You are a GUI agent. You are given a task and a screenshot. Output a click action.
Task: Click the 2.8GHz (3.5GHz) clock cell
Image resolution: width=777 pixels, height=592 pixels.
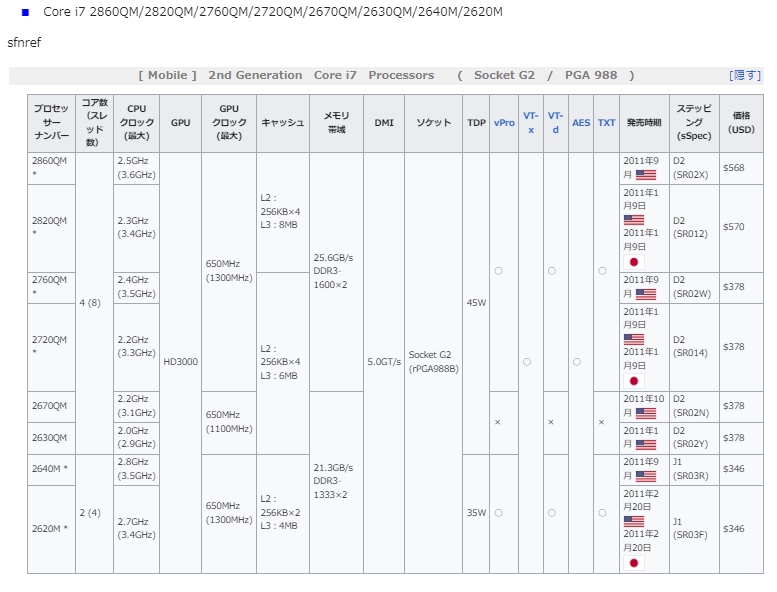136,470
